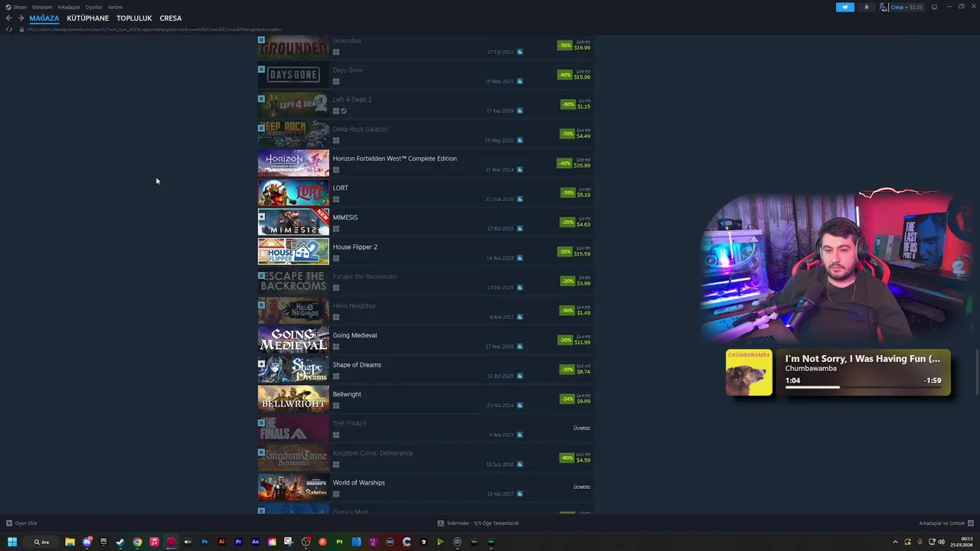Open the Bellwright listing
The image size is (980, 551).
point(426,399)
